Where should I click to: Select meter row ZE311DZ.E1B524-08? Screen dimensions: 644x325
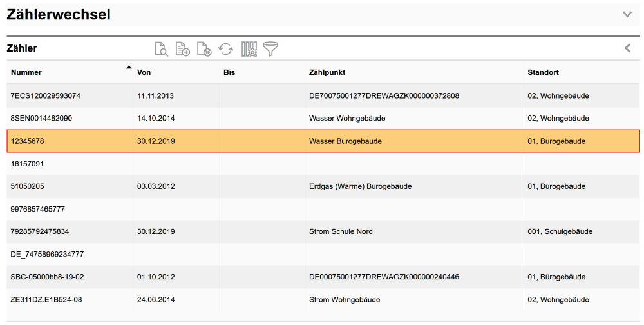click(46, 299)
